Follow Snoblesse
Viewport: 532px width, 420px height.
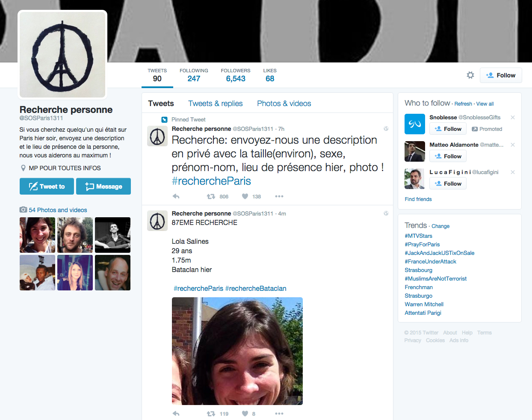pos(448,129)
